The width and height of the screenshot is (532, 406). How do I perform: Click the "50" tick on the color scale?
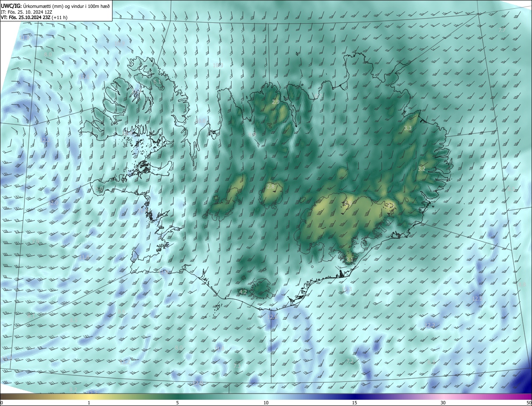(x=529, y=403)
